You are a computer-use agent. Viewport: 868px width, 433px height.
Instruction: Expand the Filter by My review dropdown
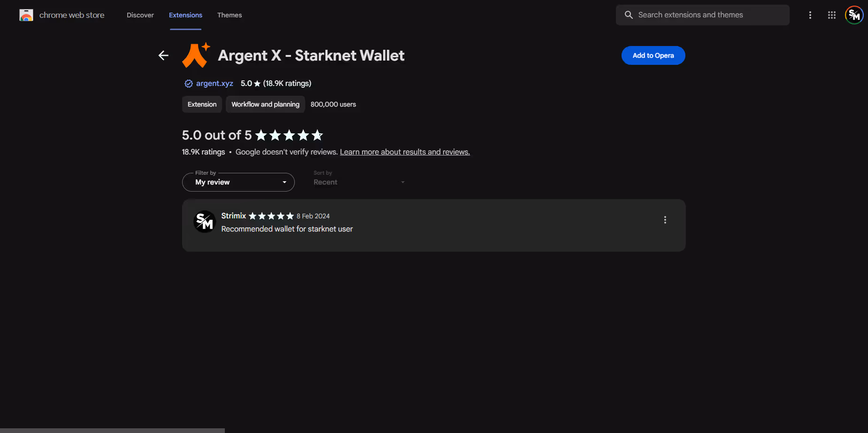click(238, 182)
